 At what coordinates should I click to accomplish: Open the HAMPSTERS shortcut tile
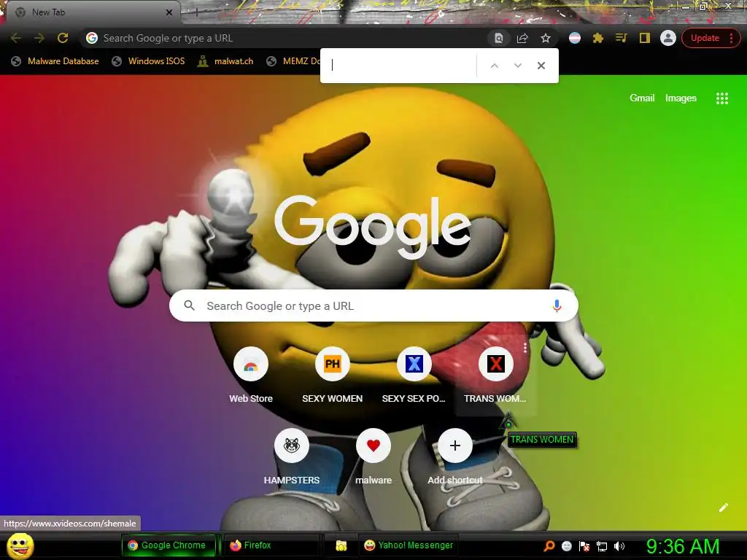[292, 458]
